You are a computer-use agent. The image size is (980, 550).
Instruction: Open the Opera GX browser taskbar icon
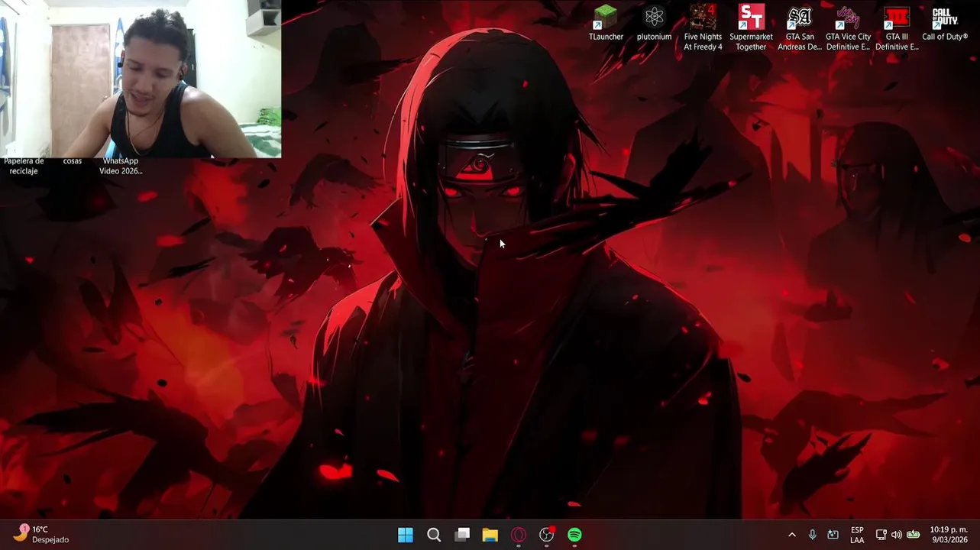(x=519, y=535)
